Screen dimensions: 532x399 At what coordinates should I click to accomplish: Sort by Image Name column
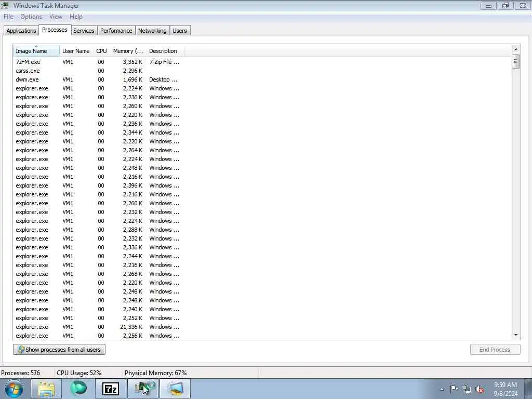coord(36,51)
